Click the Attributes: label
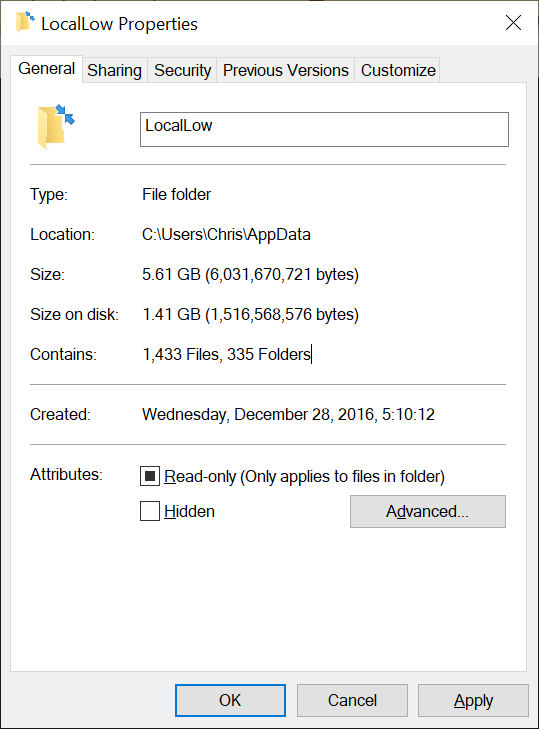This screenshot has width=539, height=729. coord(67,475)
